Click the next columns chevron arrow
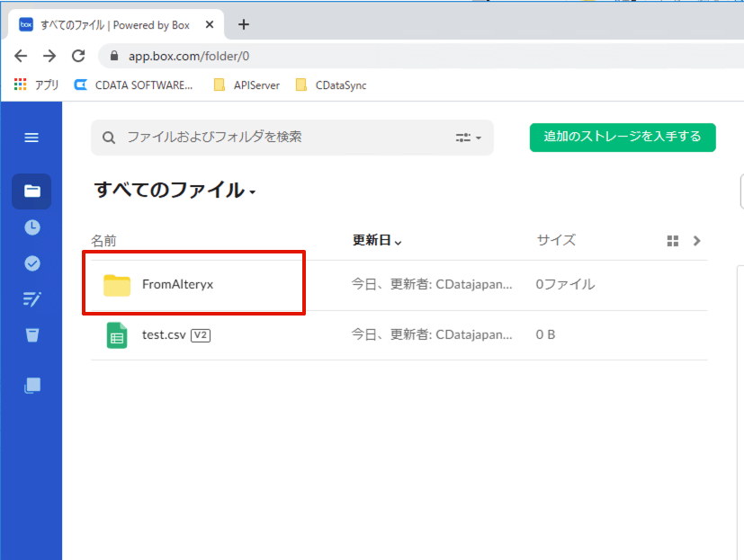This screenshot has width=744, height=560. (696, 240)
